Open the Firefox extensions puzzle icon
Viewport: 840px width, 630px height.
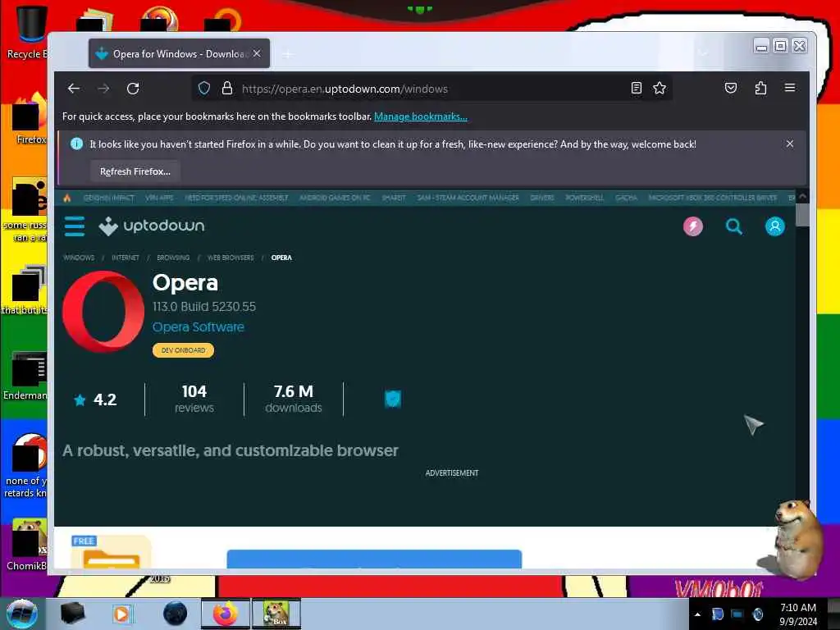click(x=760, y=88)
